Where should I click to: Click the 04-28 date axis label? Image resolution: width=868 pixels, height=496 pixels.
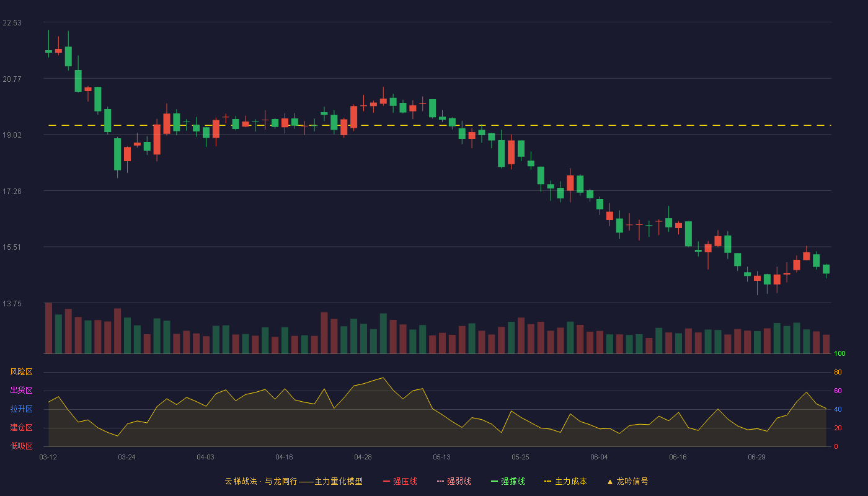(363, 457)
